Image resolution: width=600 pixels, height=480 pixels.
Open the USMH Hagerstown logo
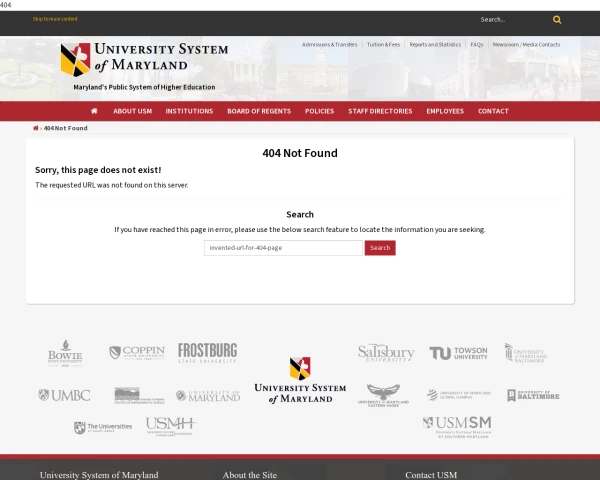click(171, 426)
